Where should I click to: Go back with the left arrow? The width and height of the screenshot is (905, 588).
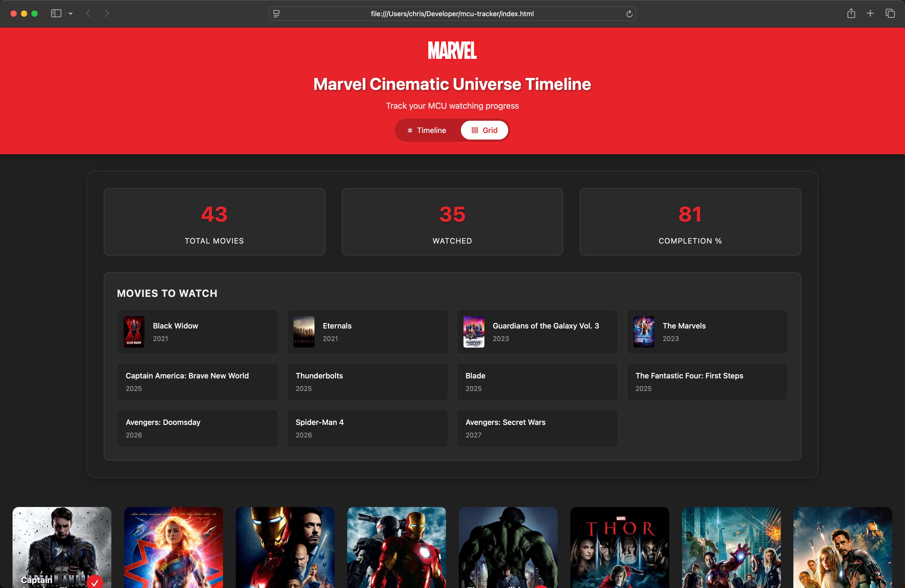click(x=89, y=14)
